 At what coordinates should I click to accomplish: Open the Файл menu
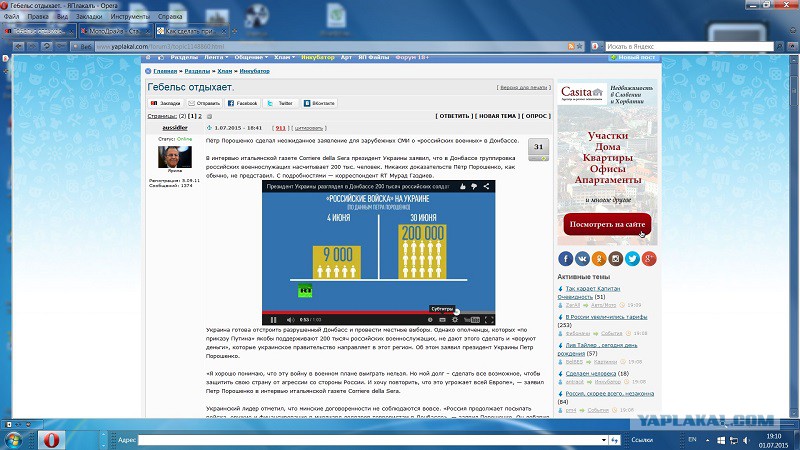point(12,16)
